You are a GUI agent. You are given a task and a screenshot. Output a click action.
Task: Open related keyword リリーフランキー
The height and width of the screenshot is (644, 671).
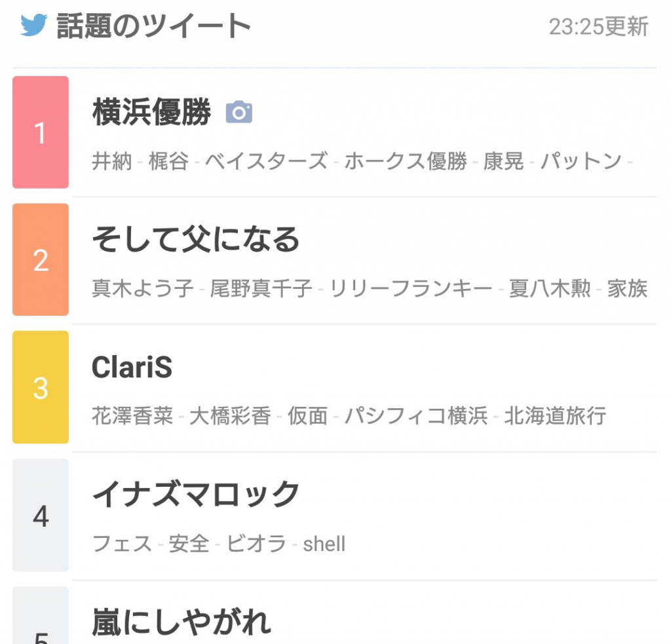411,289
